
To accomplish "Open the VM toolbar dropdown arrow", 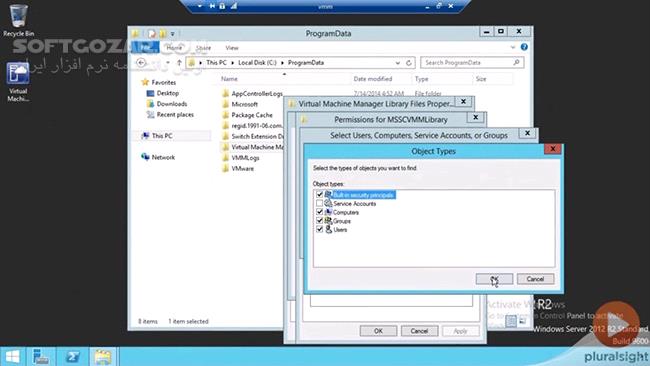I will pos(200,6).
